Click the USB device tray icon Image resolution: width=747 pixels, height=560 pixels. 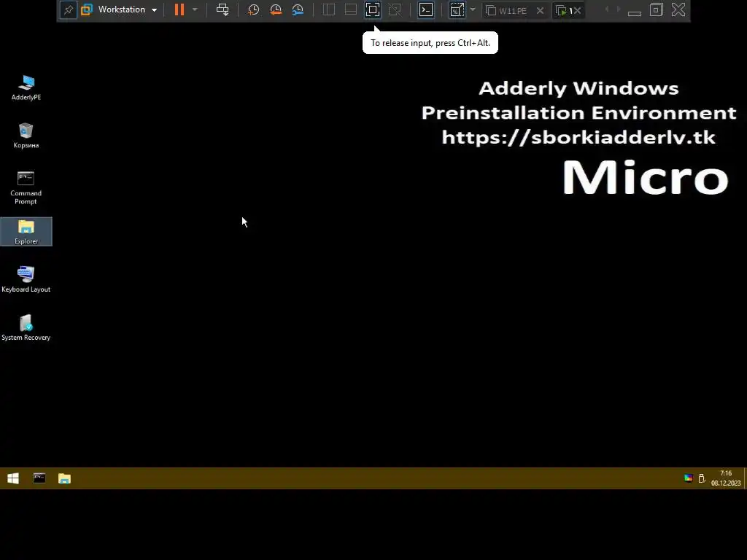(x=702, y=478)
